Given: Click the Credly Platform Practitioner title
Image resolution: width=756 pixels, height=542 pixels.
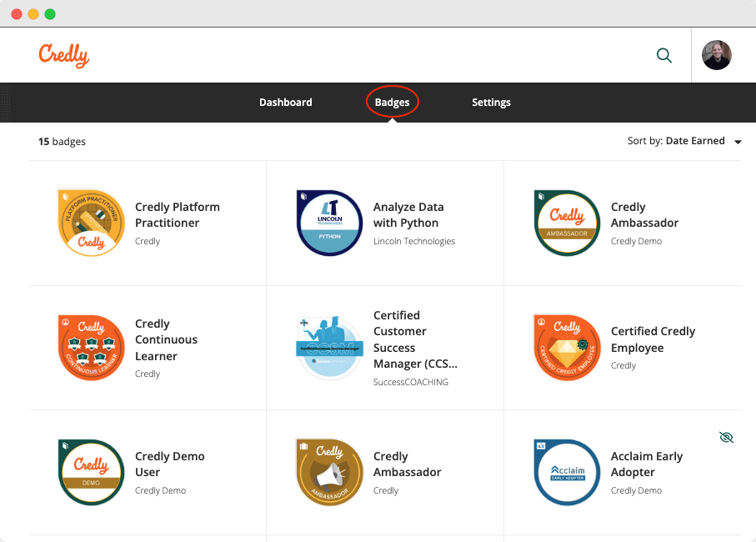Looking at the screenshot, I should (178, 214).
